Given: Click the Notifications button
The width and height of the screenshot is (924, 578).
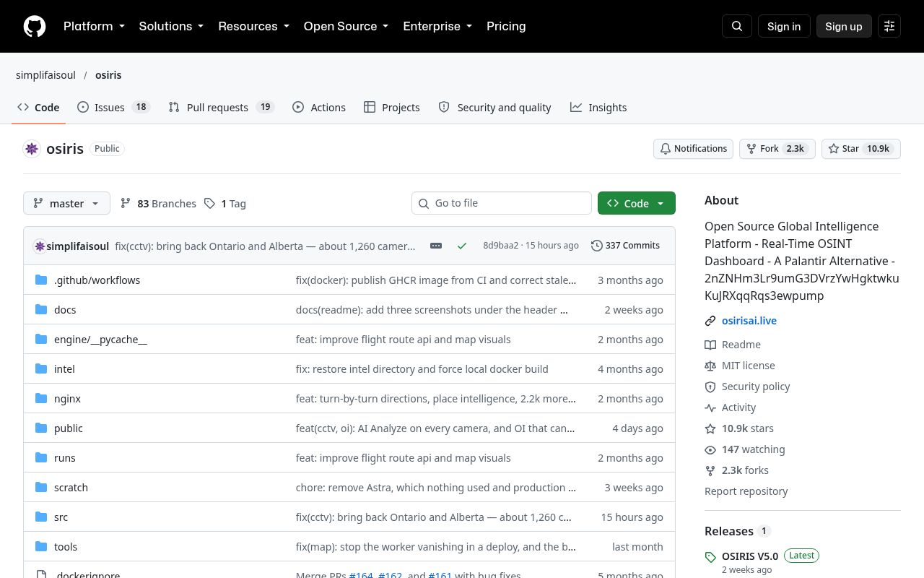Looking at the screenshot, I should click(693, 149).
